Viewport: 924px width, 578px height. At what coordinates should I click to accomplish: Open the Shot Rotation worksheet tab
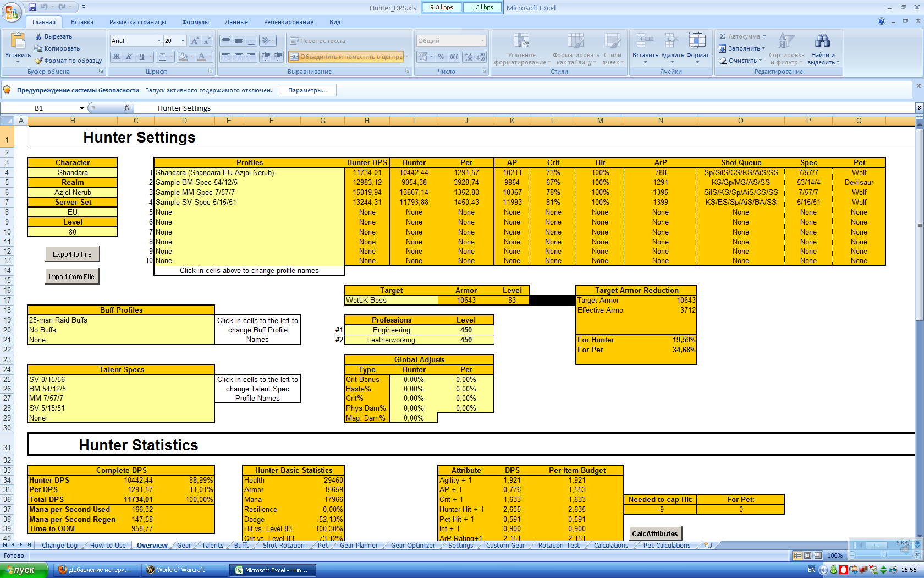[283, 546]
